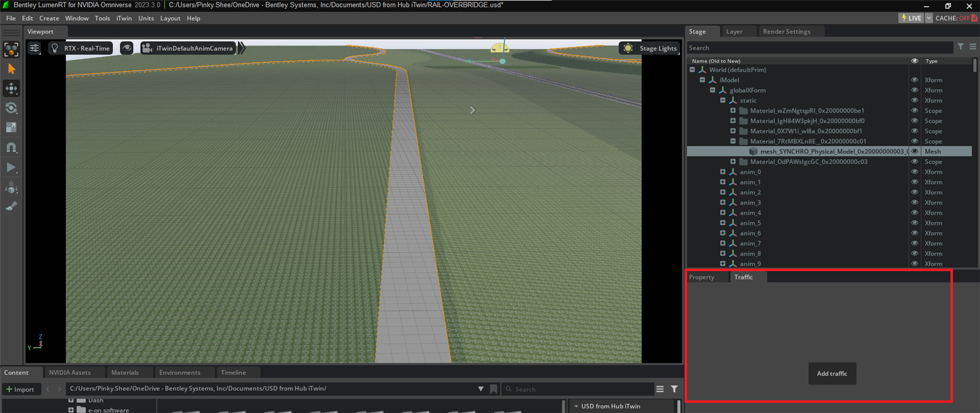Toggle visibility of Material_OdPAWsIgcGC scope
Image resolution: width=980 pixels, height=413 pixels.
click(x=915, y=162)
